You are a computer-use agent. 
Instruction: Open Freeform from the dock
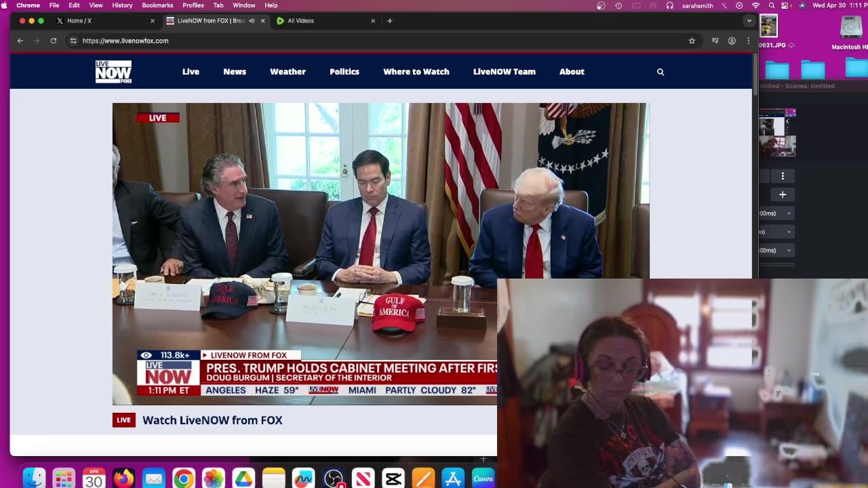point(304,479)
